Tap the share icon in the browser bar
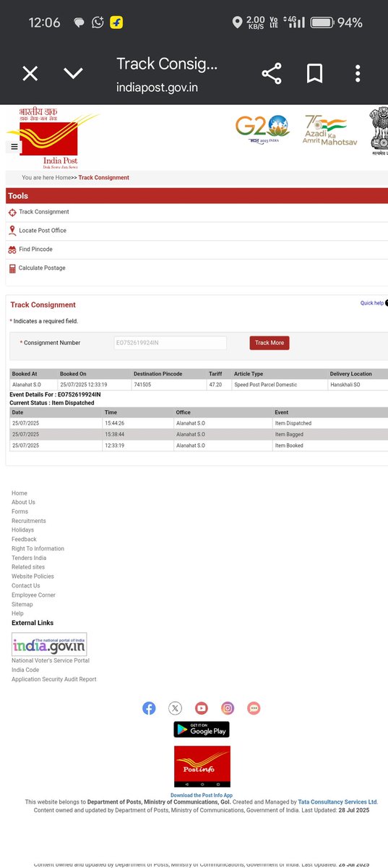The image size is (388, 868). coord(272,73)
